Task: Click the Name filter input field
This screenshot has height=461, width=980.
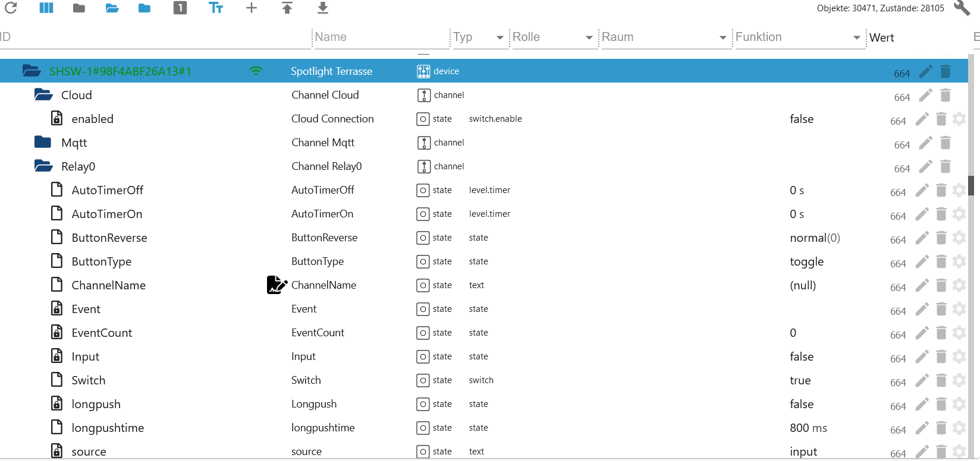Action: [x=381, y=37]
